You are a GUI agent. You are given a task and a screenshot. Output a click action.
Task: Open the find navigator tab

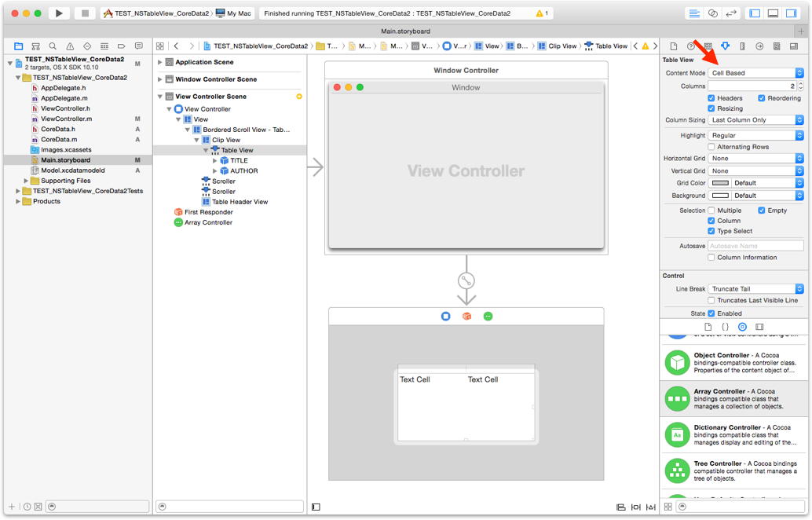(x=53, y=46)
